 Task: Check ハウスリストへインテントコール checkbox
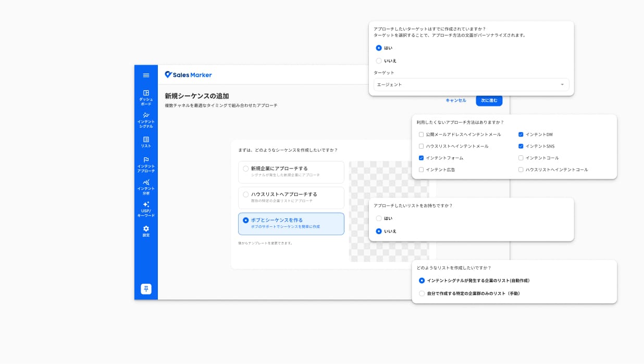tap(521, 169)
